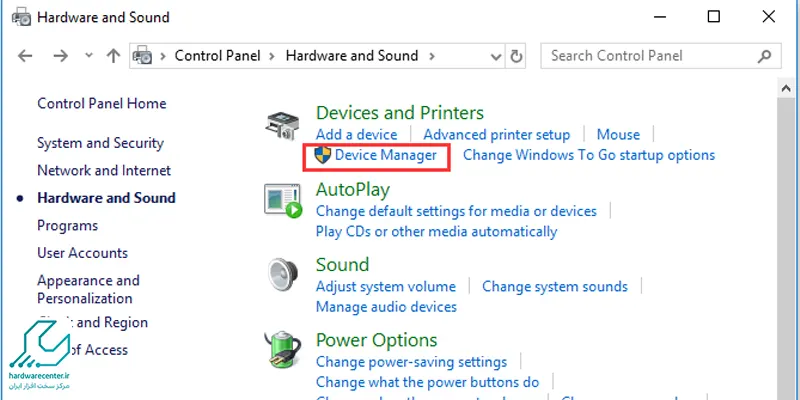800x400 pixels.
Task: Open Advanced printer setup
Action: click(x=496, y=135)
